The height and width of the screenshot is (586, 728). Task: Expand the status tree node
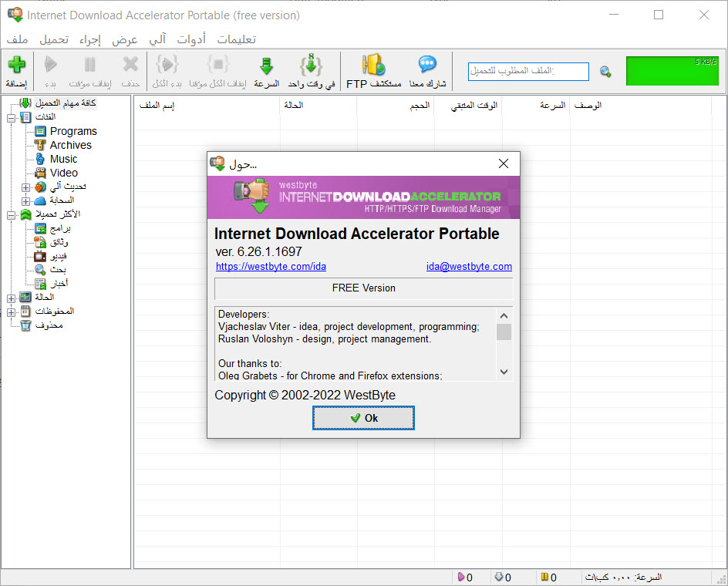tap(11, 298)
